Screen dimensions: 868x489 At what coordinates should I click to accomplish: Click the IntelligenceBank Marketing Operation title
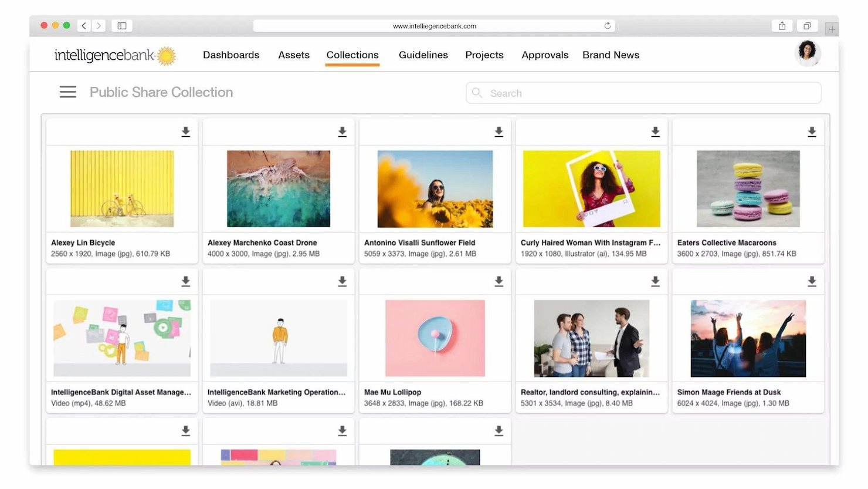click(x=277, y=392)
